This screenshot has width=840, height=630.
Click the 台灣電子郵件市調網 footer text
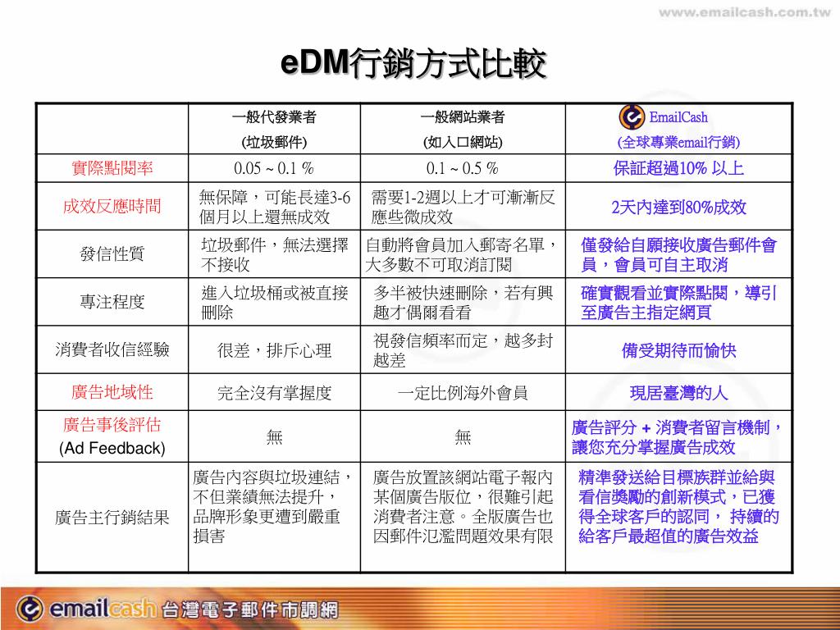249,609
